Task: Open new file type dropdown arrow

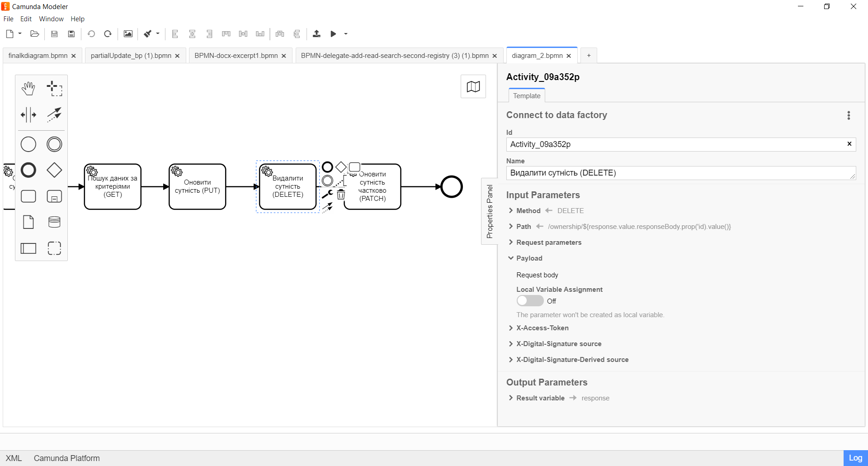Action: [20, 34]
